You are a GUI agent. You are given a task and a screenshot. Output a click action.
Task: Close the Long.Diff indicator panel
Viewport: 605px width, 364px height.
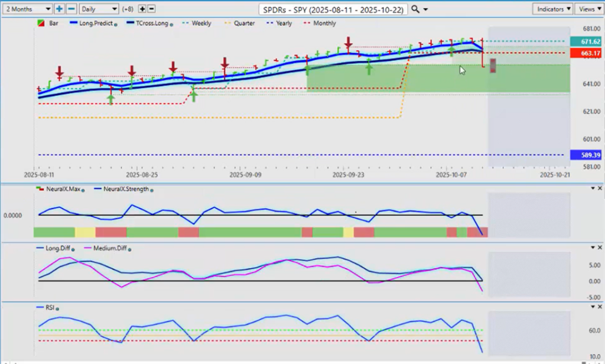click(600, 248)
